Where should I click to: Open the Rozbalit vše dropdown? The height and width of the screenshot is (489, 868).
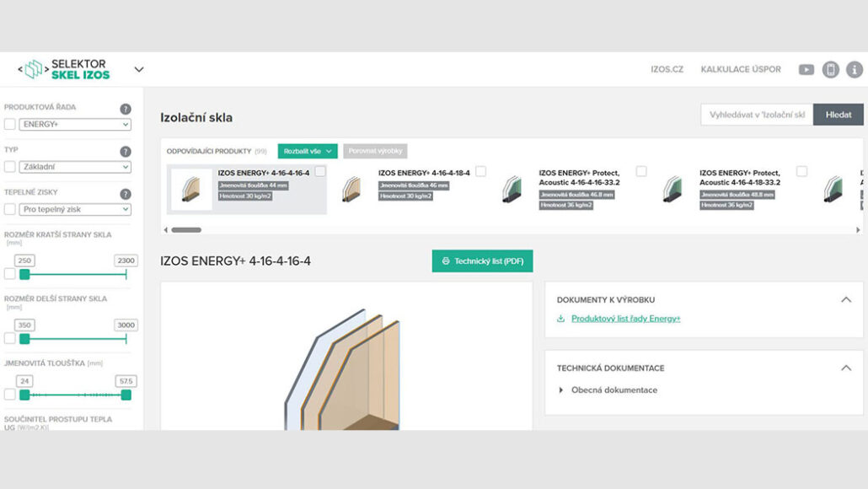pyautogui.click(x=308, y=151)
